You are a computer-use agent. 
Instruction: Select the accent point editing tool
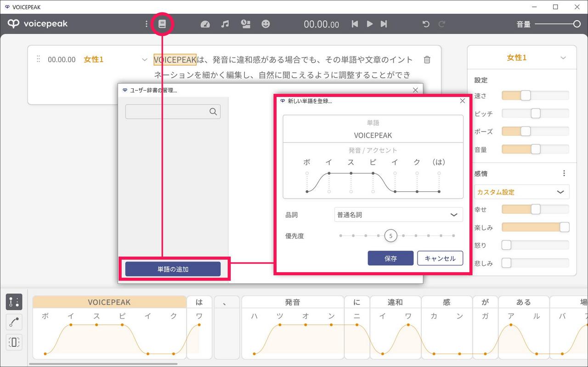pyautogui.click(x=14, y=302)
